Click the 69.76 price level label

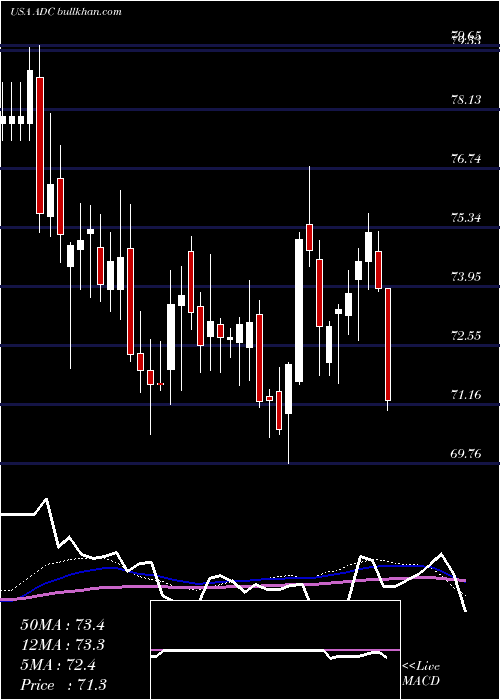tap(467, 454)
